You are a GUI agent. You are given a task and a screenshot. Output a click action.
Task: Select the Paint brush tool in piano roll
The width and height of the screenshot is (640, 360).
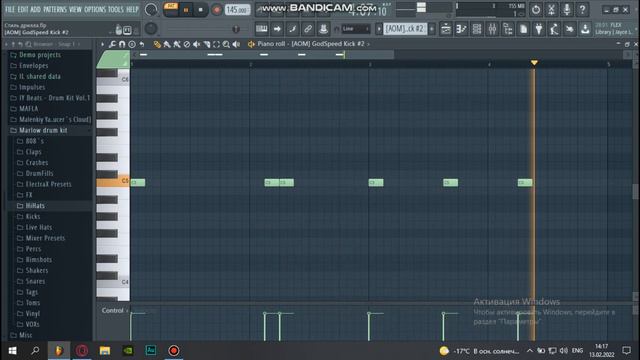(167, 44)
